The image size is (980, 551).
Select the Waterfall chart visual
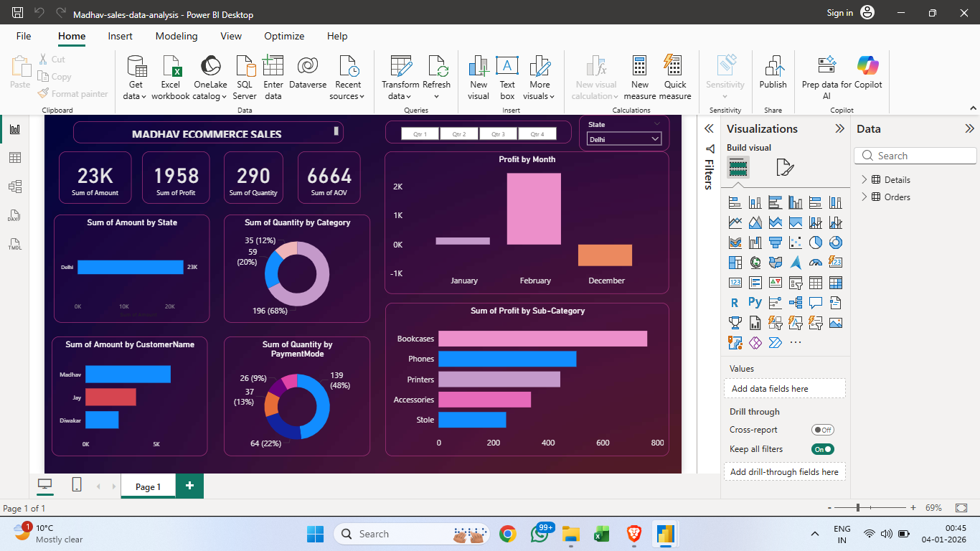pos(755,242)
